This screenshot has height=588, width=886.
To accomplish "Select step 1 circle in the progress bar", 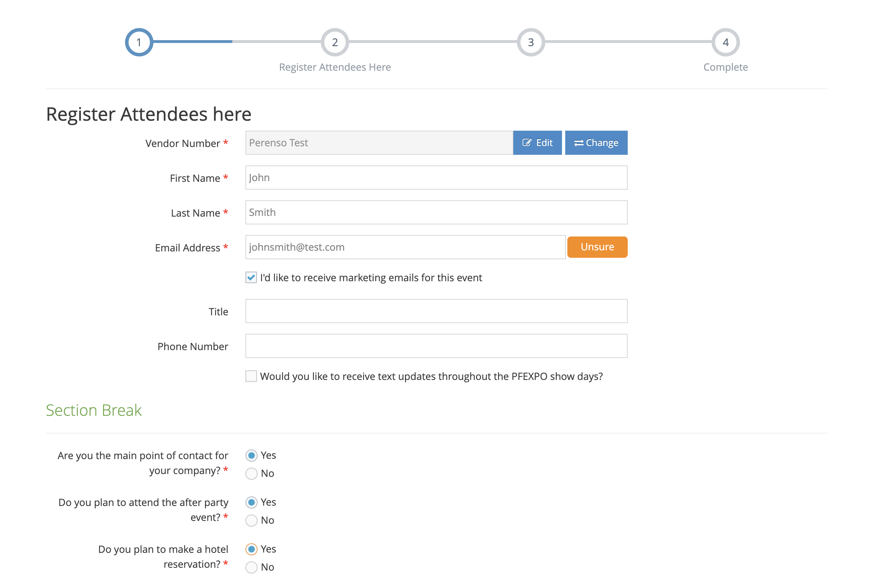I will tap(139, 42).
